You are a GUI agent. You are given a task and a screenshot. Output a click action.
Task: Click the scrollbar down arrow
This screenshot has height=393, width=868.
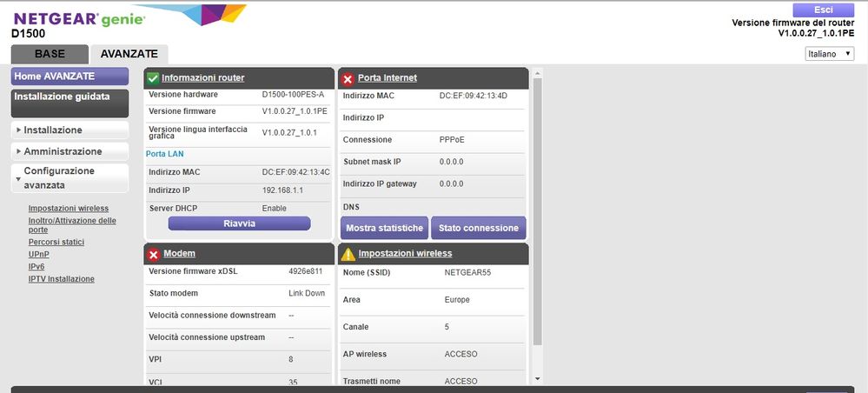pos(537,379)
